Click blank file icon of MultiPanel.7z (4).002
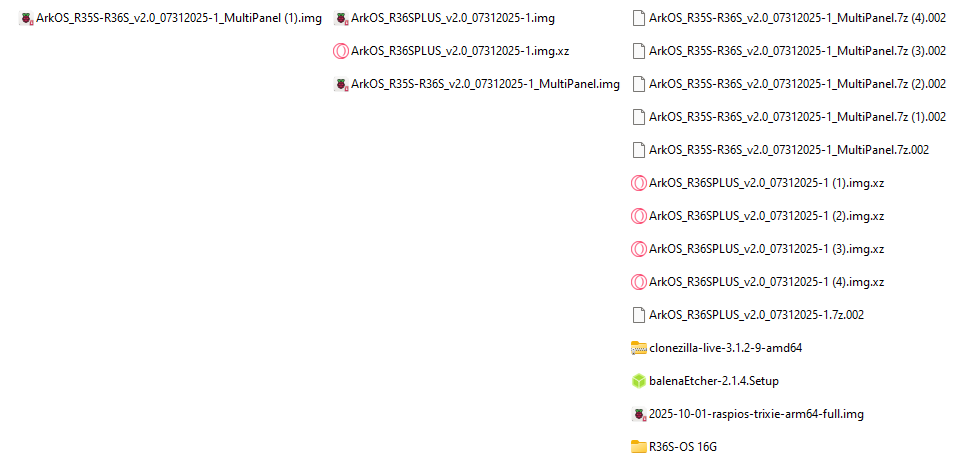 [x=638, y=19]
